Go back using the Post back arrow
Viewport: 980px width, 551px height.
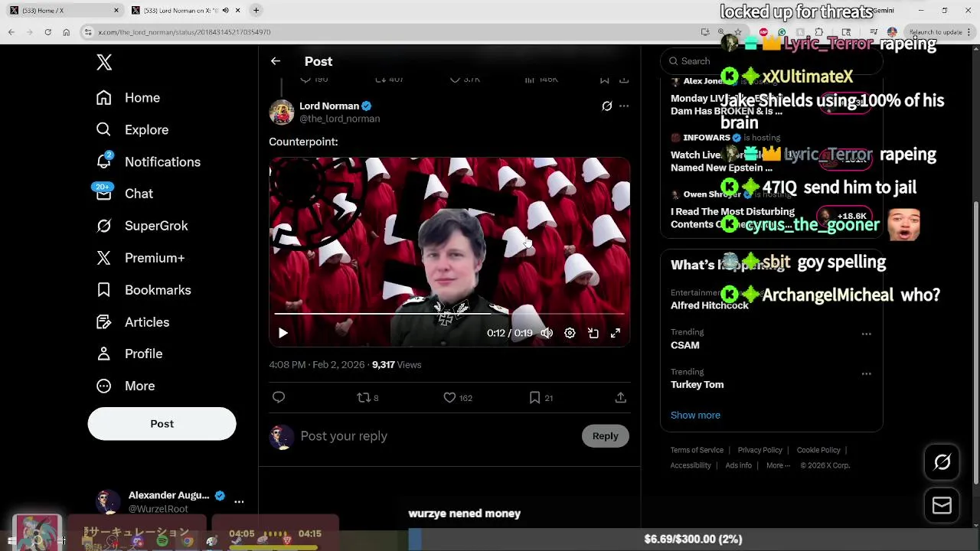pyautogui.click(x=276, y=61)
